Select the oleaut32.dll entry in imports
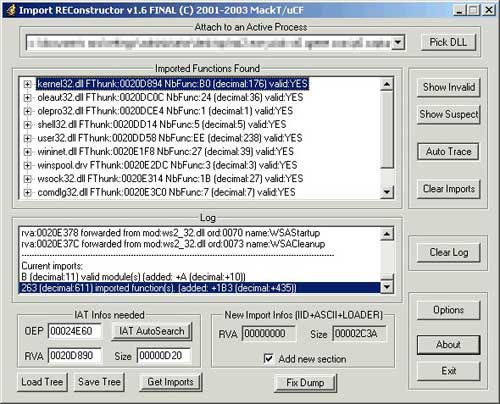 [170, 98]
